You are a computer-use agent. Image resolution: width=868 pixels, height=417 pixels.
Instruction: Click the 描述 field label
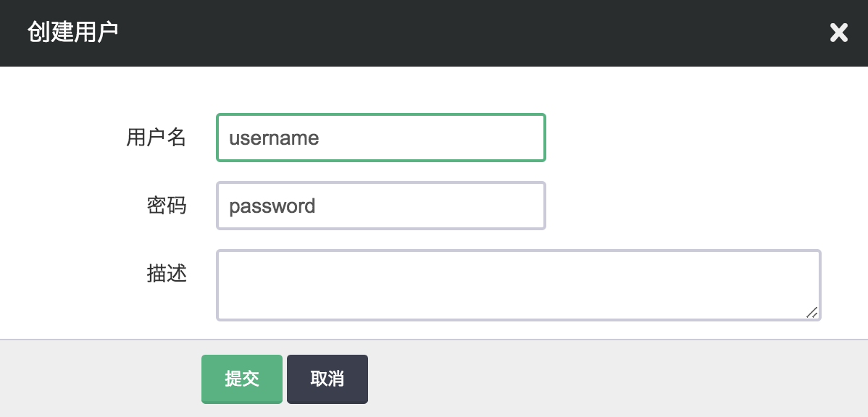tap(167, 274)
